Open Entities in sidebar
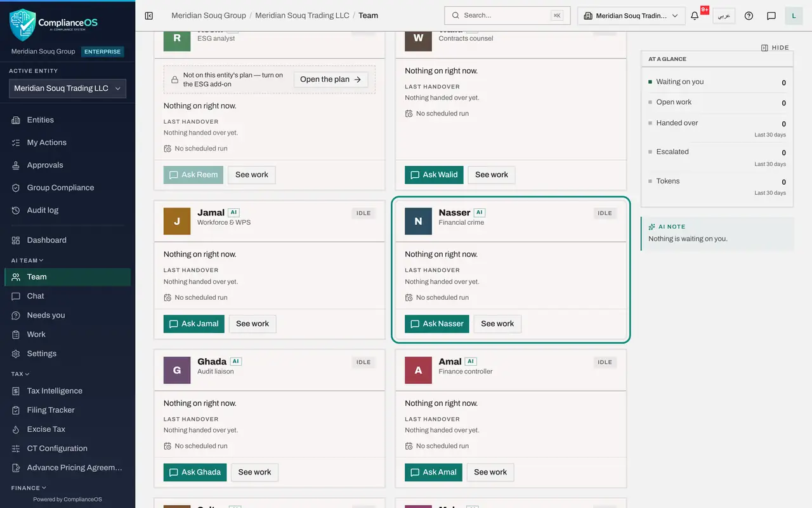 point(67,120)
